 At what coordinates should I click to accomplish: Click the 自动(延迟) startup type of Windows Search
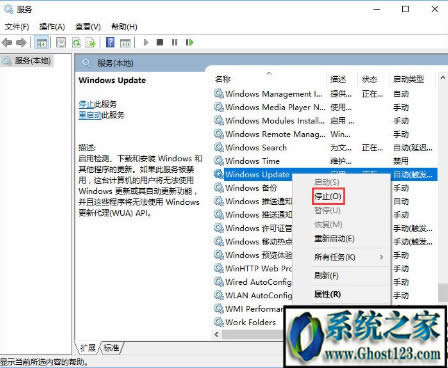(413, 147)
